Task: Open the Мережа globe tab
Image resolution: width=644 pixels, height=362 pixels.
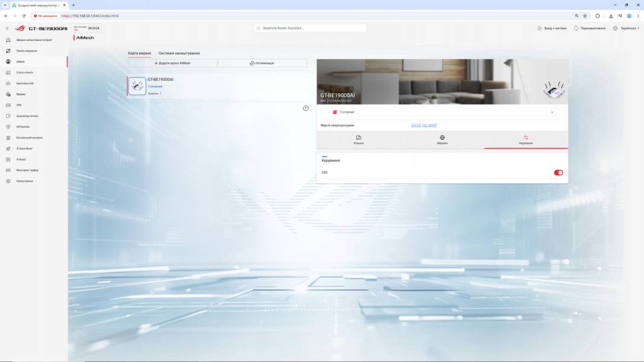Action: (442, 140)
